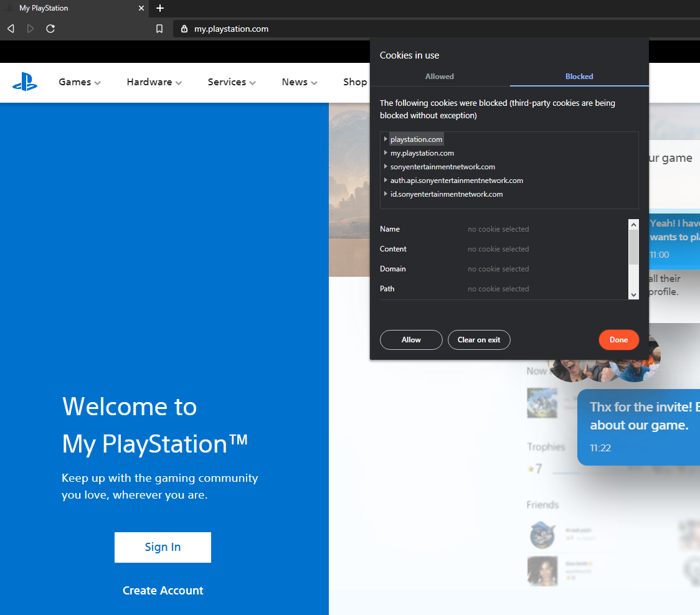Click the Domain field label
Viewport: 700px width, 615px height.
point(392,269)
